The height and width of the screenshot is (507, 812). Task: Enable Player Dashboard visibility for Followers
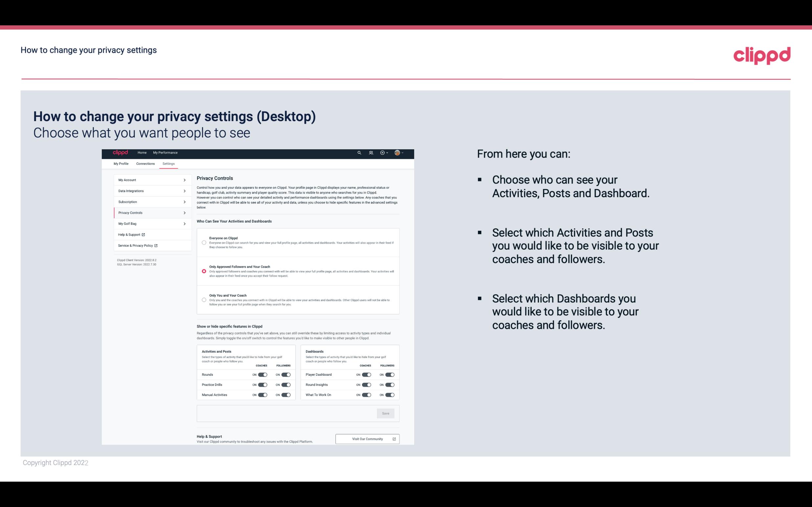click(x=390, y=374)
